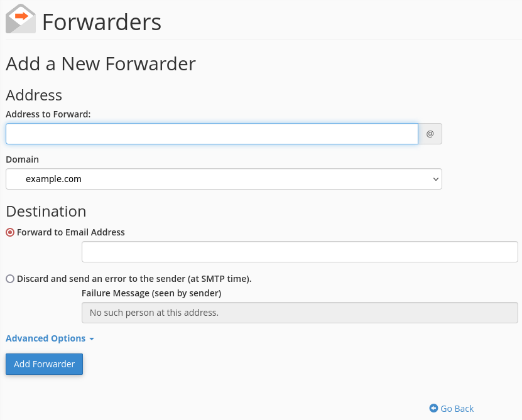Click the 'Failure Message (seen by sender)' label
522x420 pixels.
pyautogui.click(x=151, y=293)
